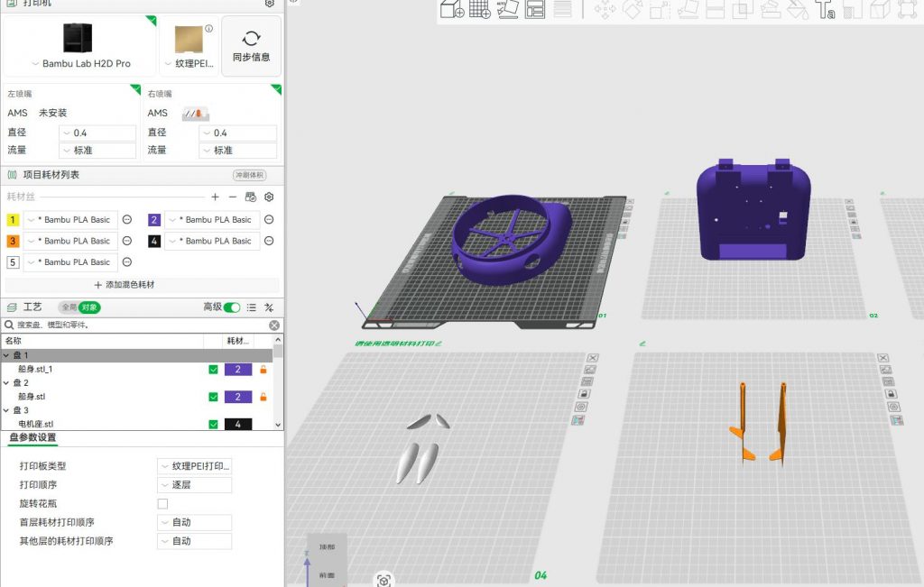
Task: Clear the object search field
Action: point(274,325)
